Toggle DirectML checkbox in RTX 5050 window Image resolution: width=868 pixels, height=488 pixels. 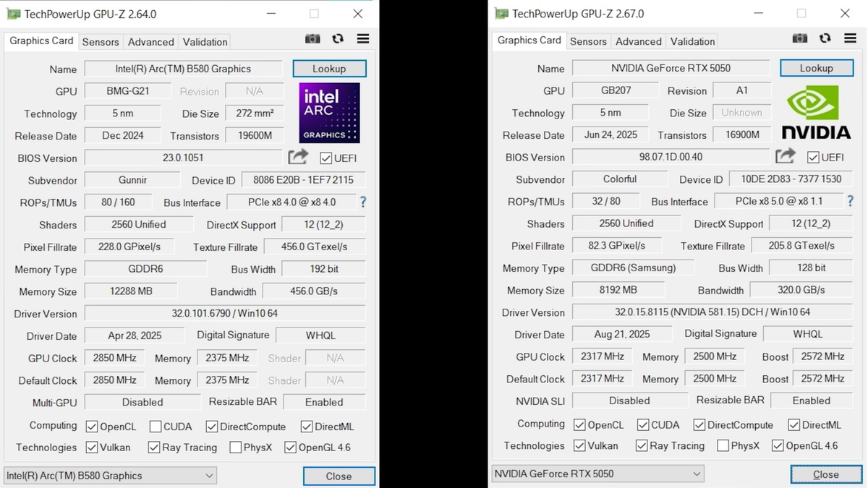click(x=793, y=425)
